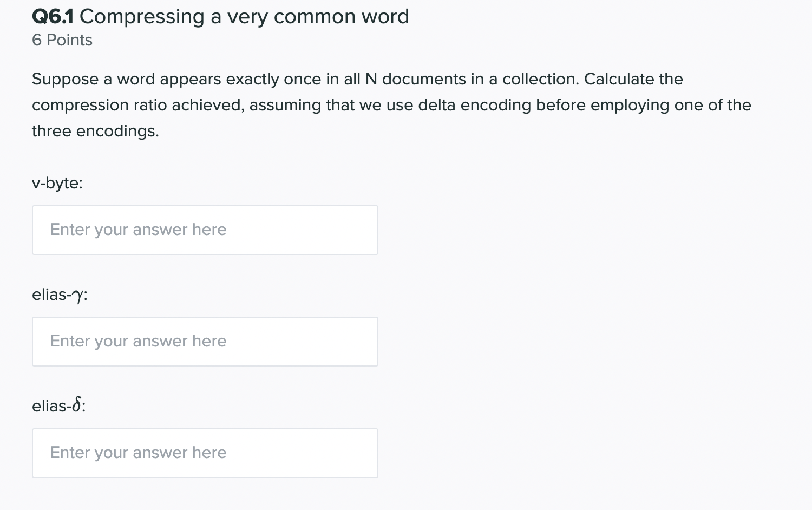Click the phrase "three encodings."
This screenshot has height=510, width=812.
pyautogui.click(x=95, y=131)
